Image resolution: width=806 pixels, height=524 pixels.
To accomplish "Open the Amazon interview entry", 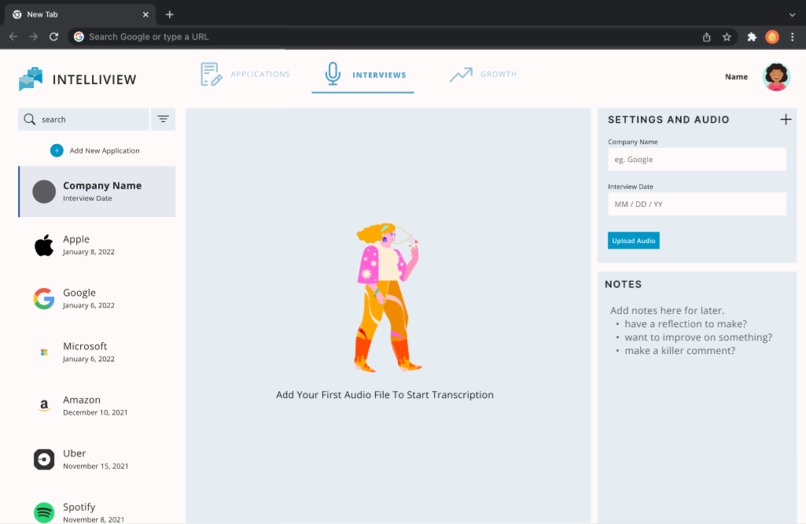I will pyautogui.click(x=97, y=406).
